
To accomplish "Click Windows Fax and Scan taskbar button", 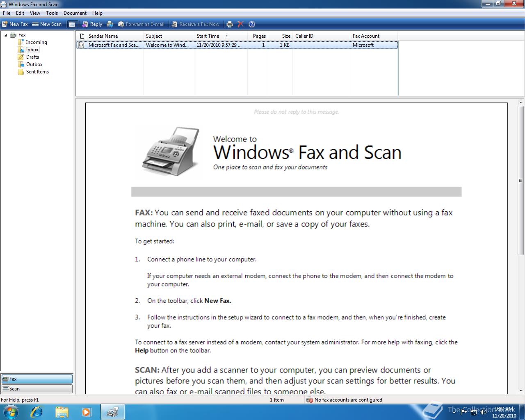I will (x=112, y=412).
